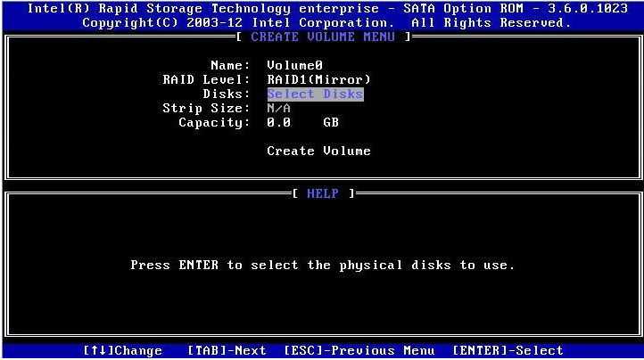Click the Volume0 name field
This screenshot has height=360, width=644.
(294, 66)
